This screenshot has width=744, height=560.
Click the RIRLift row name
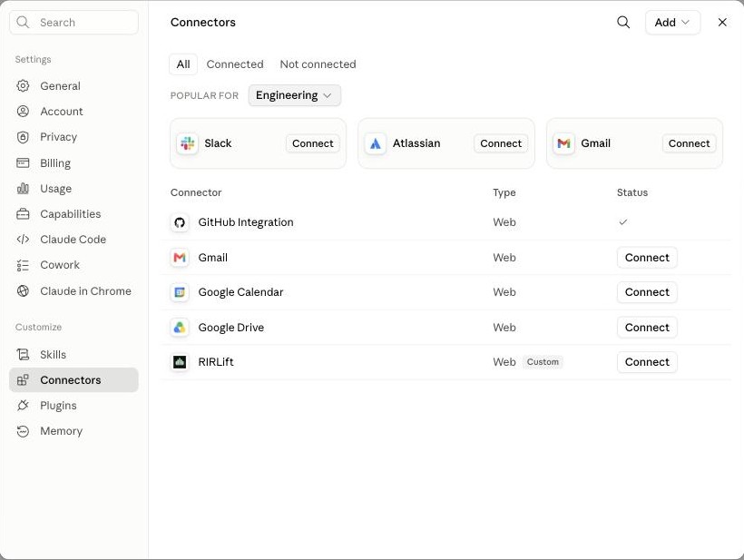click(x=216, y=362)
